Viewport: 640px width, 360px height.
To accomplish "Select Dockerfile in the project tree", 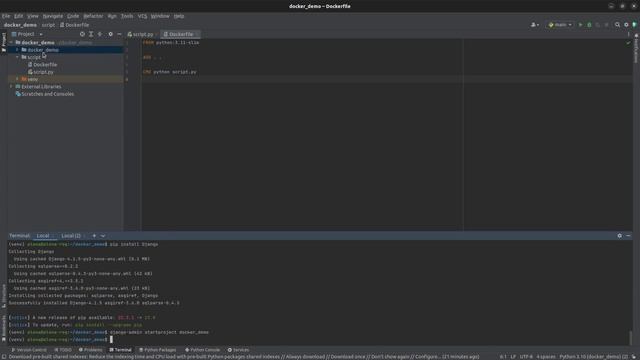I will click(x=42, y=64).
